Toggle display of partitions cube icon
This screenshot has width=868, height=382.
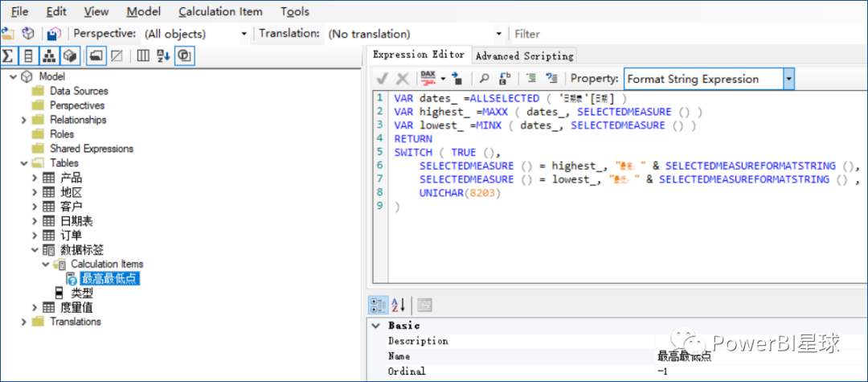pos(70,56)
